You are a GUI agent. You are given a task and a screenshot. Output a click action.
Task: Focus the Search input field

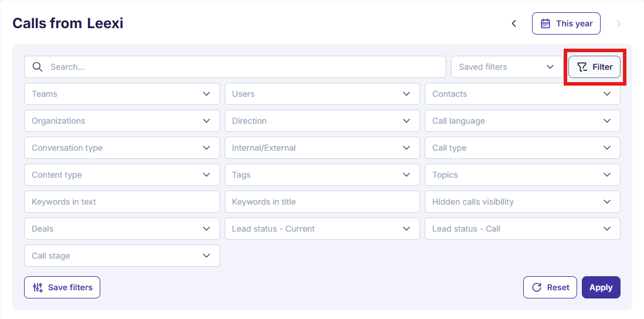pyautogui.click(x=235, y=67)
